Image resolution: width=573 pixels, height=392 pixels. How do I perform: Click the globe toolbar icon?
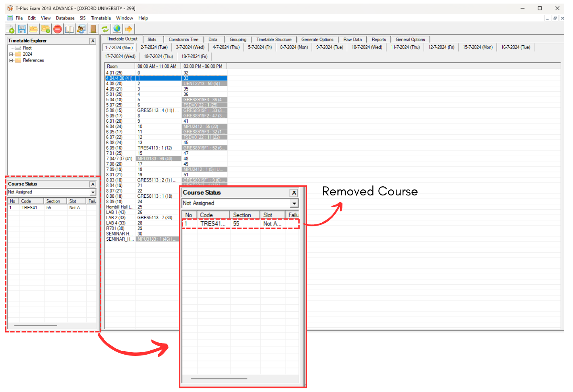[x=117, y=29]
